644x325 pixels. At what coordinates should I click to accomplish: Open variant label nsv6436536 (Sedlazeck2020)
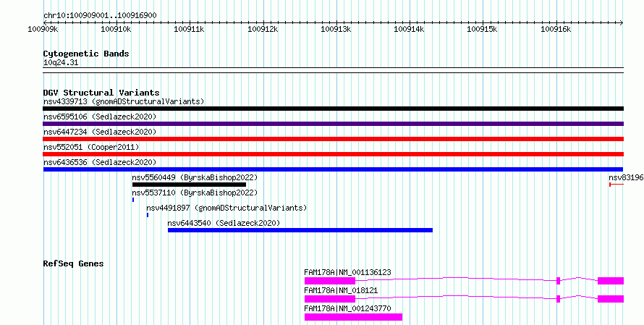(x=100, y=162)
